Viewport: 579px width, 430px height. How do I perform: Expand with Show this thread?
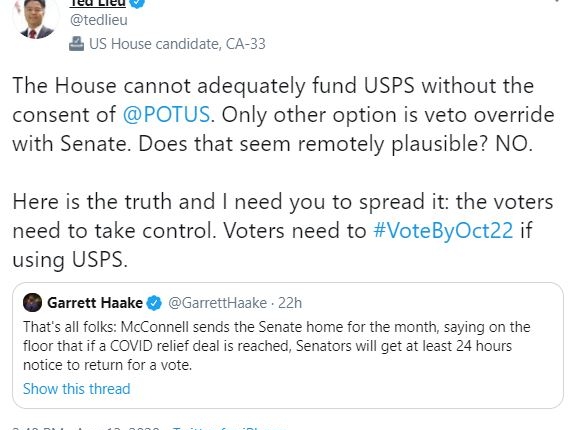[77, 389]
